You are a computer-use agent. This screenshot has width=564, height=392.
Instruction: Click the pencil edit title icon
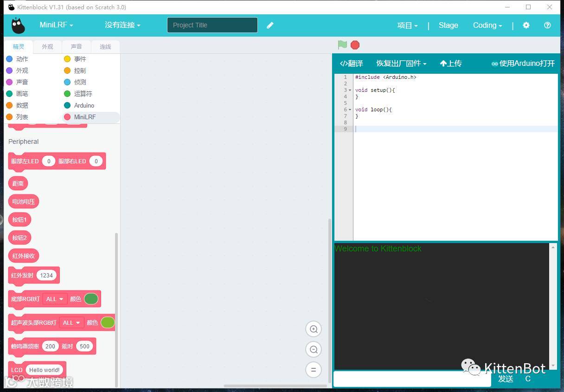click(270, 26)
